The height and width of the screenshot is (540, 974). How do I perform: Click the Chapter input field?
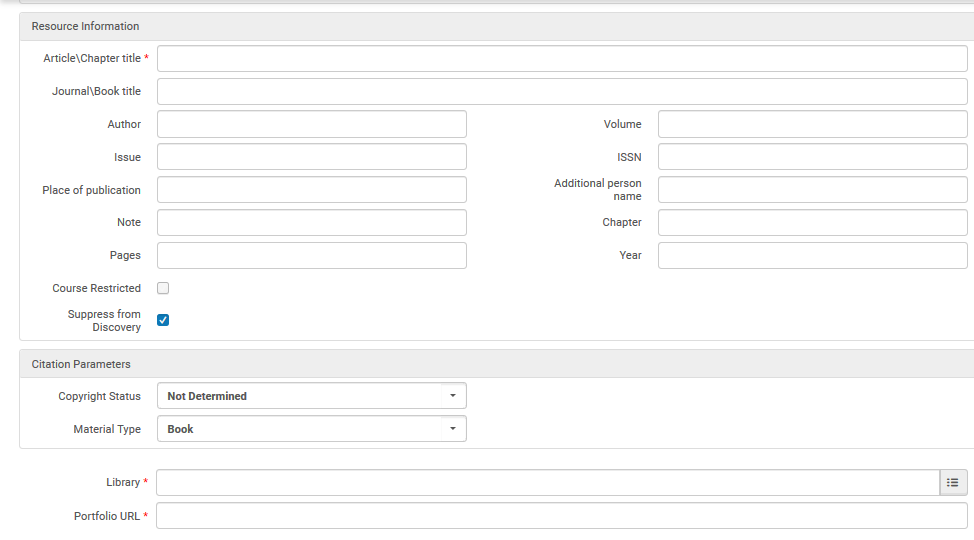click(x=811, y=222)
